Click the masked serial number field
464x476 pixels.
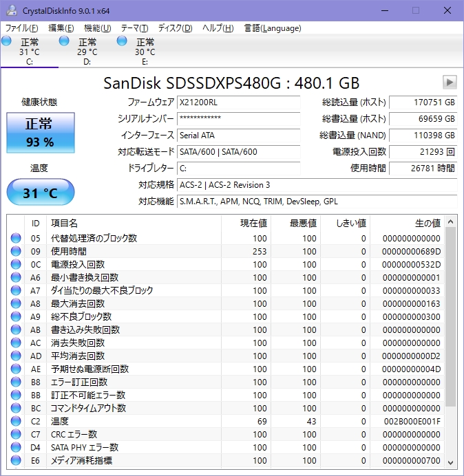click(238, 119)
